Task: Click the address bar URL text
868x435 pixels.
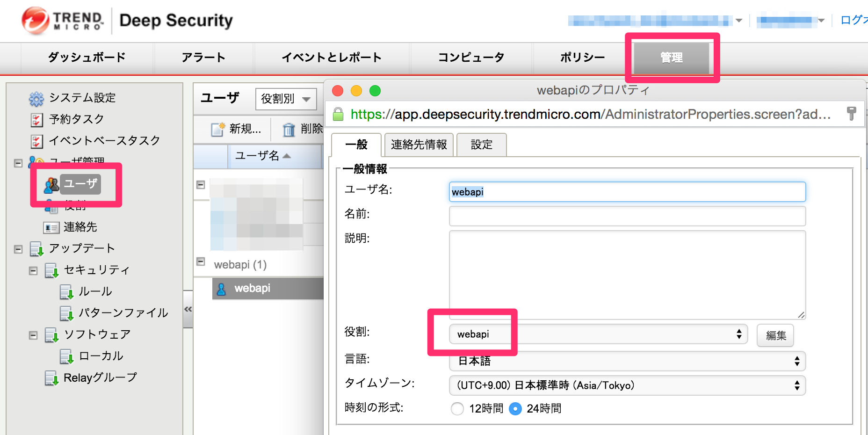Action: pyautogui.click(x=591, y=114)
